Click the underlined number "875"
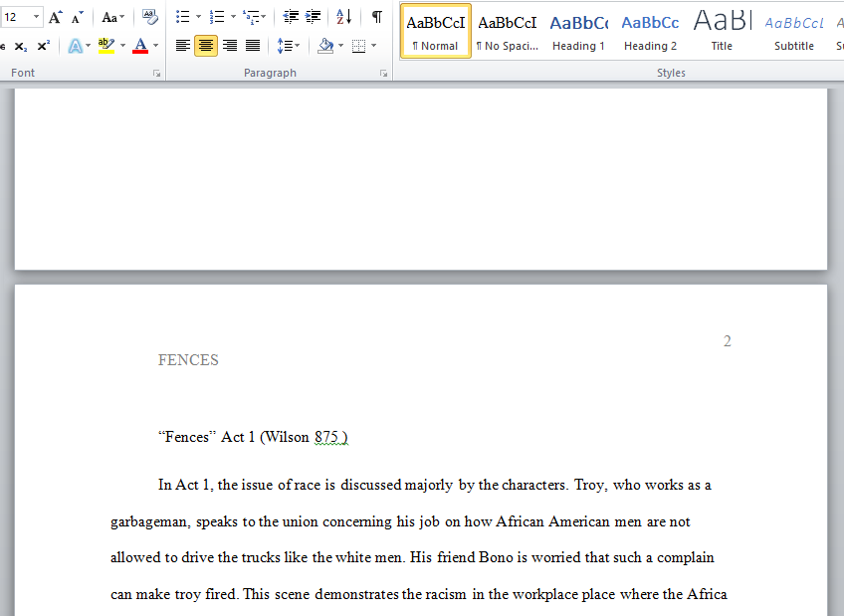The image size is (844, 616). (x=326, y=437)
